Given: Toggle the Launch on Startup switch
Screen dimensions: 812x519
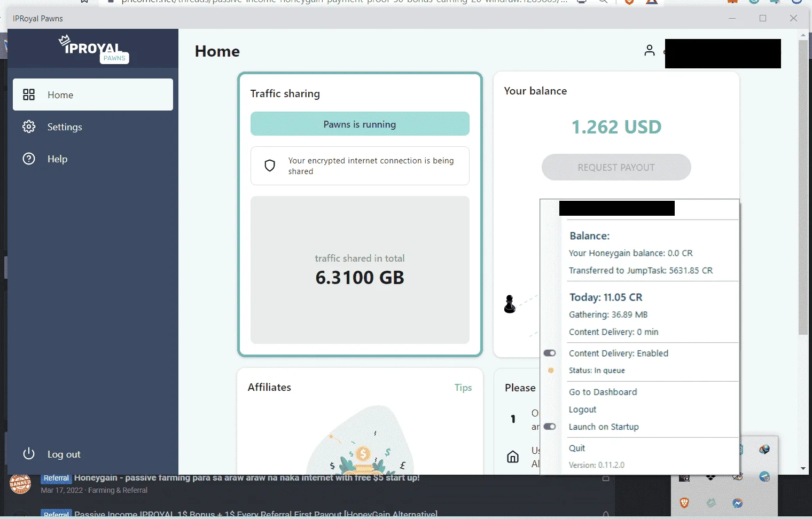Looking at the screenshot, I should [x=550, y=427].
